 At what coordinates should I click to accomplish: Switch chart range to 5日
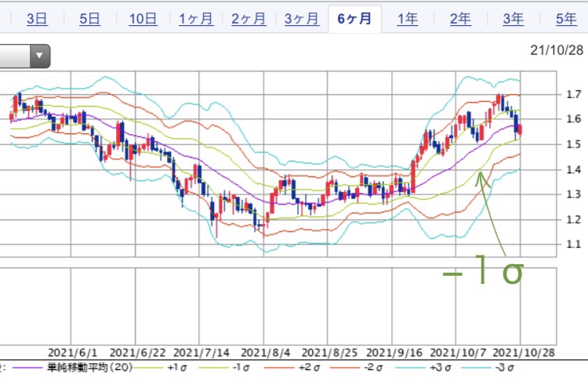point(89,19)
